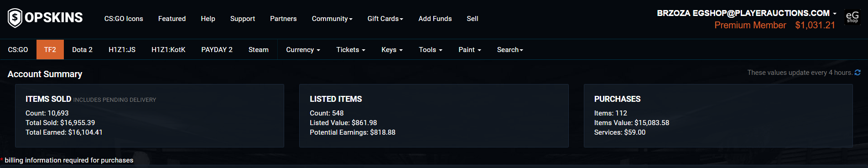Open the Add Funds page

tap(435, 19)
